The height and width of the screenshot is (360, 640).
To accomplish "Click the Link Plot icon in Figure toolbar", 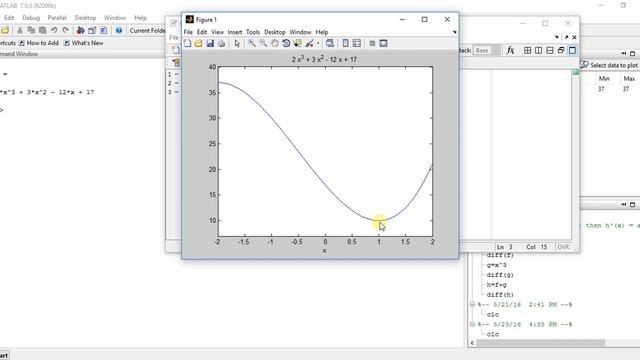I will click(x=330, y=43).
